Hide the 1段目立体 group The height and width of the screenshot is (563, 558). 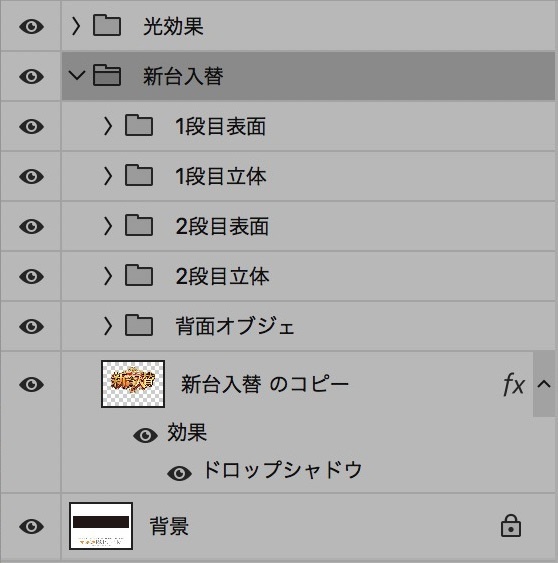[31, 176]
